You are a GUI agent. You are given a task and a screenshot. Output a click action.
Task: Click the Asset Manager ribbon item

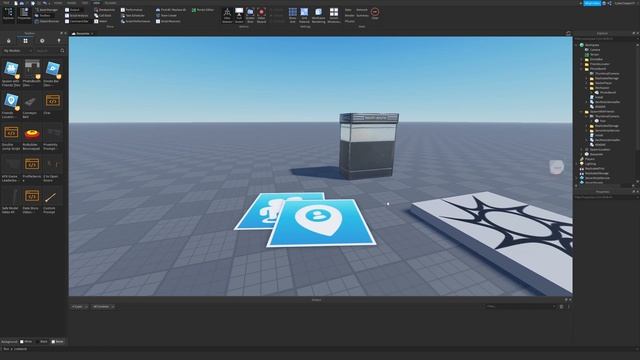coord(46,10)
